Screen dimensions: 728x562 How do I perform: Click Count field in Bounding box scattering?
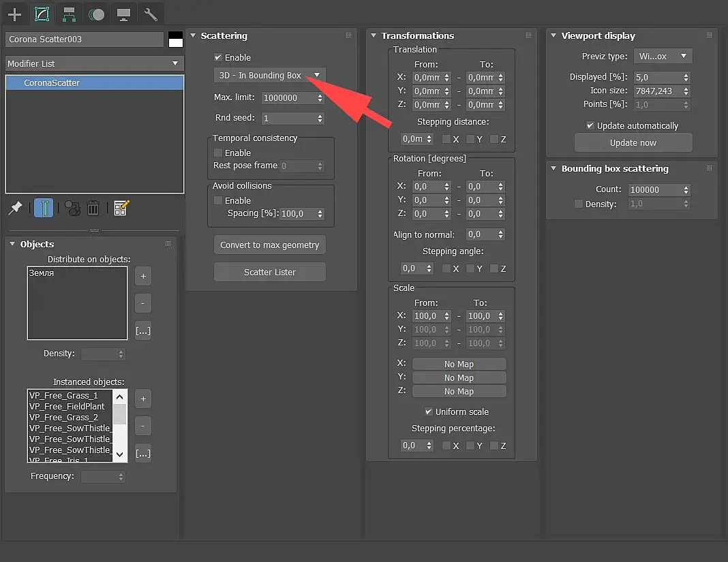(655, 189)
